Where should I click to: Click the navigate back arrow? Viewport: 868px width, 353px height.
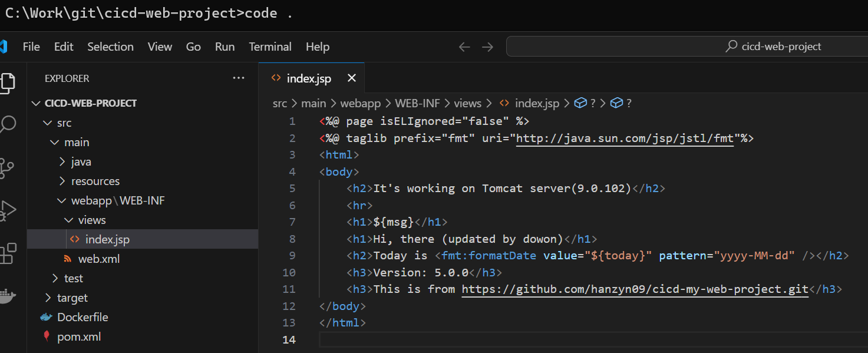pos(464,47)
